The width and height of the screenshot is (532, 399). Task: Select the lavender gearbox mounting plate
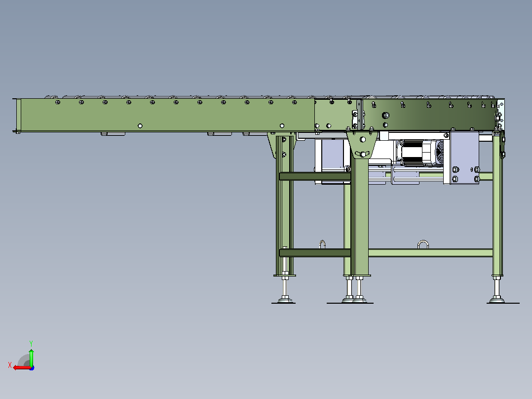tap(464, 158)
